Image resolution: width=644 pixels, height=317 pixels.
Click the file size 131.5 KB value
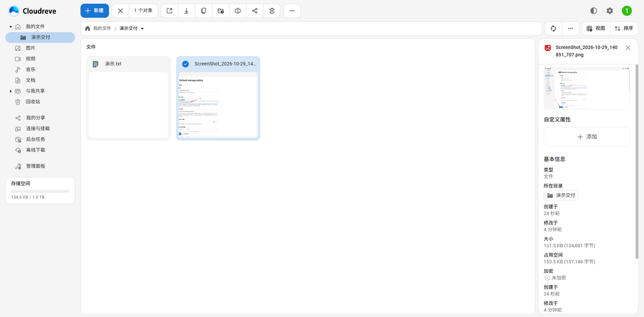click(x=569, y=245)
